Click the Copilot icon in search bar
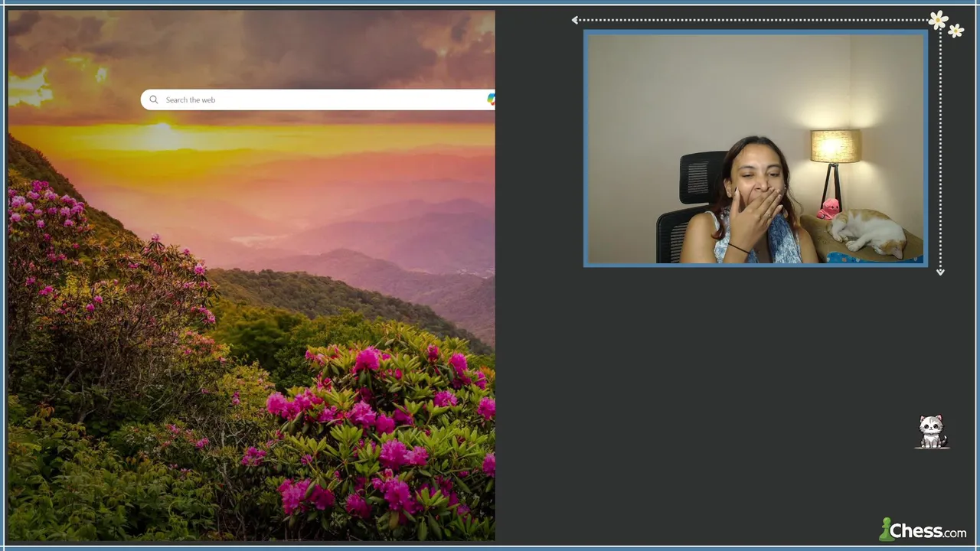 491,99
